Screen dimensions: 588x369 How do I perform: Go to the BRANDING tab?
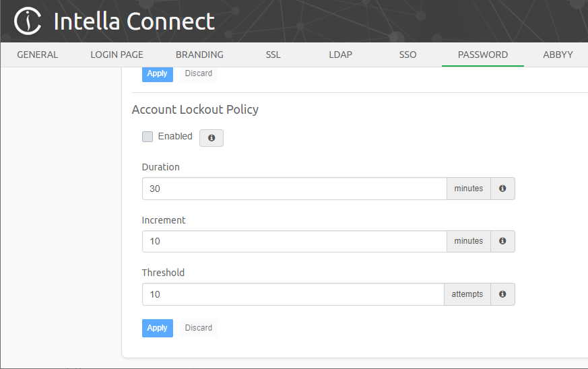click(199, 55)
